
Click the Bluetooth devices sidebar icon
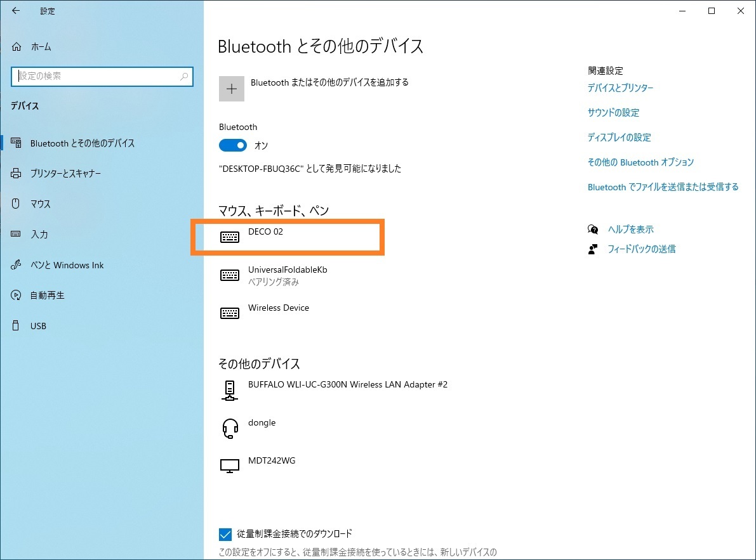[16, 143]
